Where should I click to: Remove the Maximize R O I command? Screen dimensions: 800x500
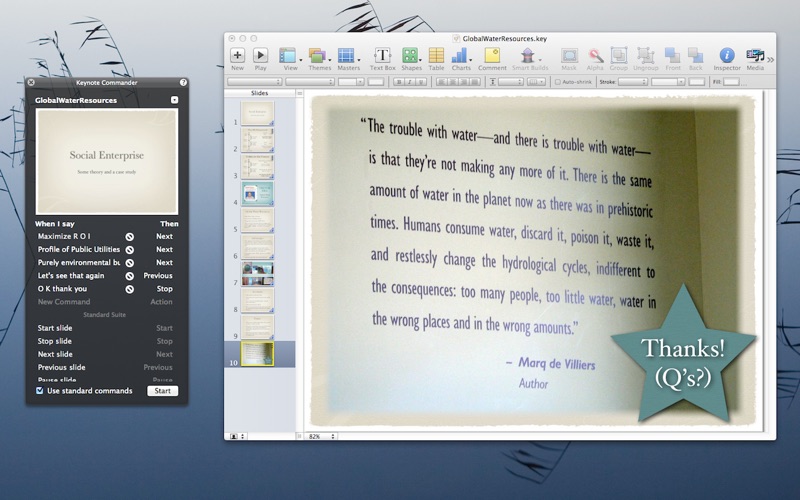(130, 237)
